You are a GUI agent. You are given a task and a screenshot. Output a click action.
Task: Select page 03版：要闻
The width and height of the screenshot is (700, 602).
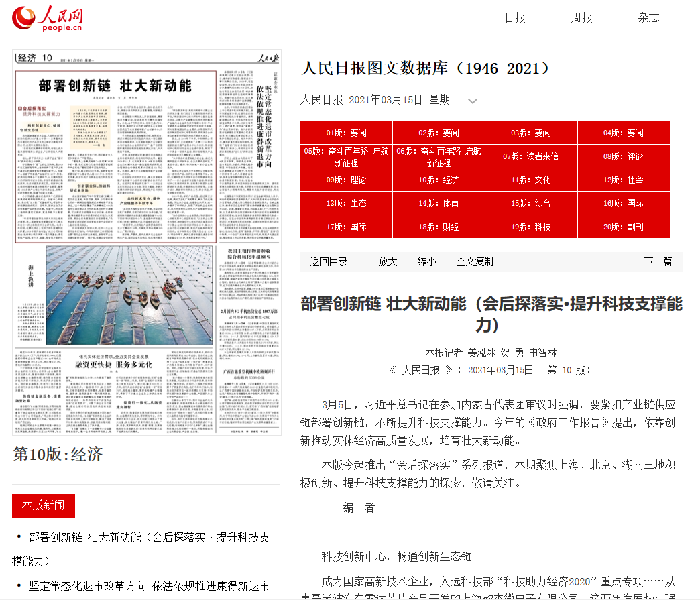point(531,133)
